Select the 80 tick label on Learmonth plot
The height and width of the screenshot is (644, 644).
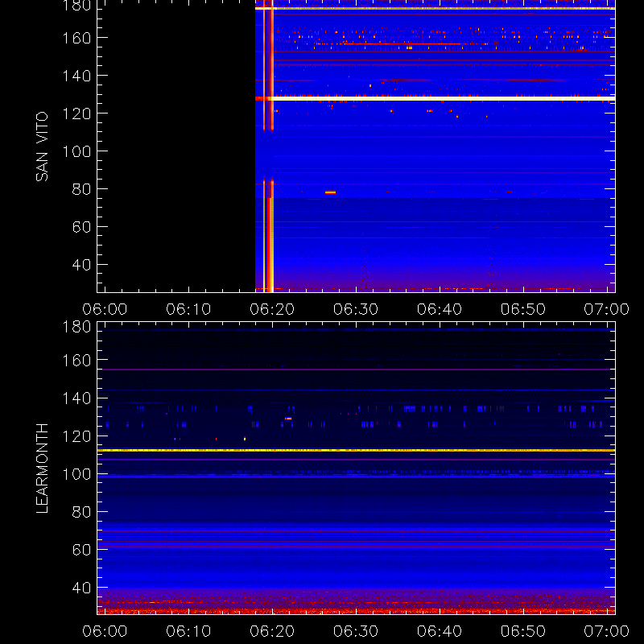[81, 512]
